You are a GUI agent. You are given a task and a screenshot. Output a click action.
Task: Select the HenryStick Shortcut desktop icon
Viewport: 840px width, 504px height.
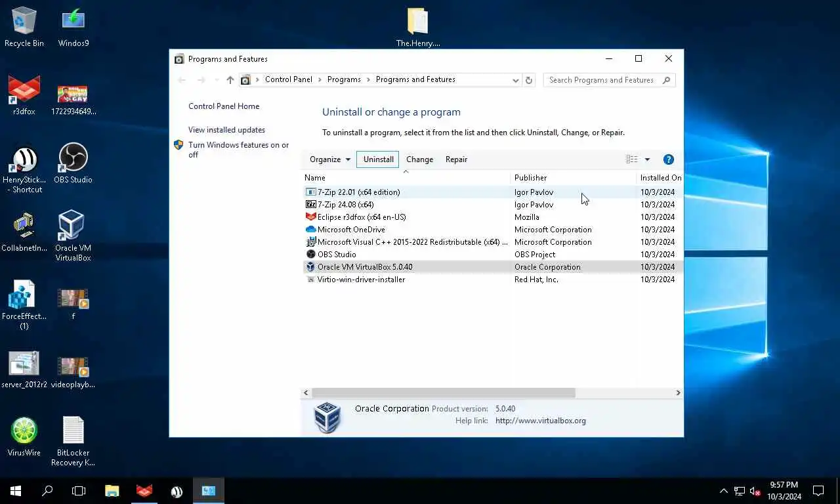[24, 169]
